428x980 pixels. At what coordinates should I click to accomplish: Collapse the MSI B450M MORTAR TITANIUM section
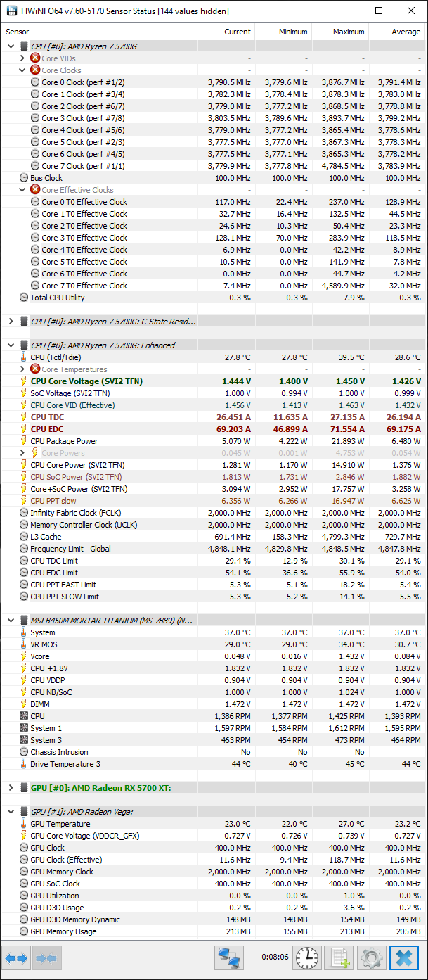(11, 621)
